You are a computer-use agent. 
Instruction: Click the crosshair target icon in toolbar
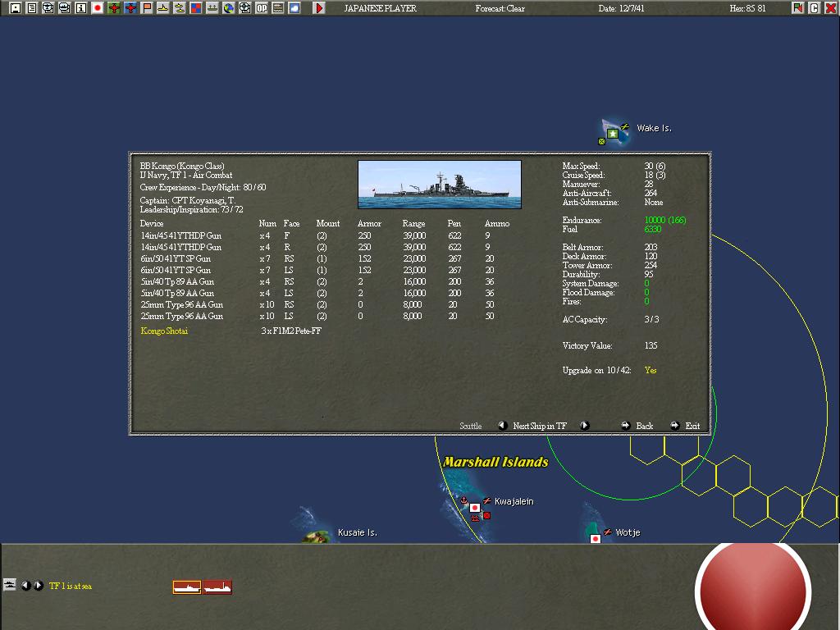(244, 8)
